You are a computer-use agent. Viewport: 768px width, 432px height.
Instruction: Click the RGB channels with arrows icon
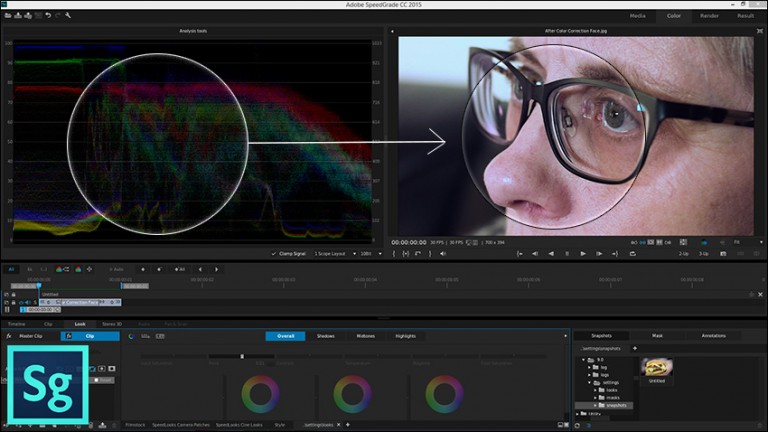[62, 269]
